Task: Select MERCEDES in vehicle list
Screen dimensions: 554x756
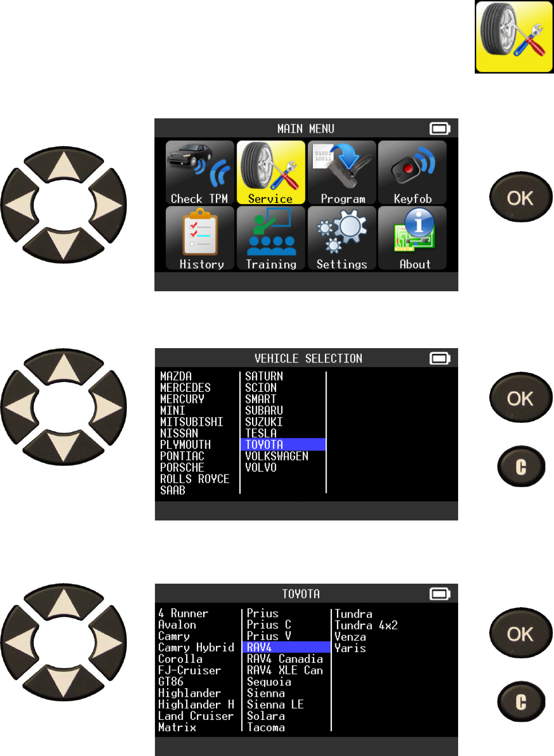Action: click(185, 388)
